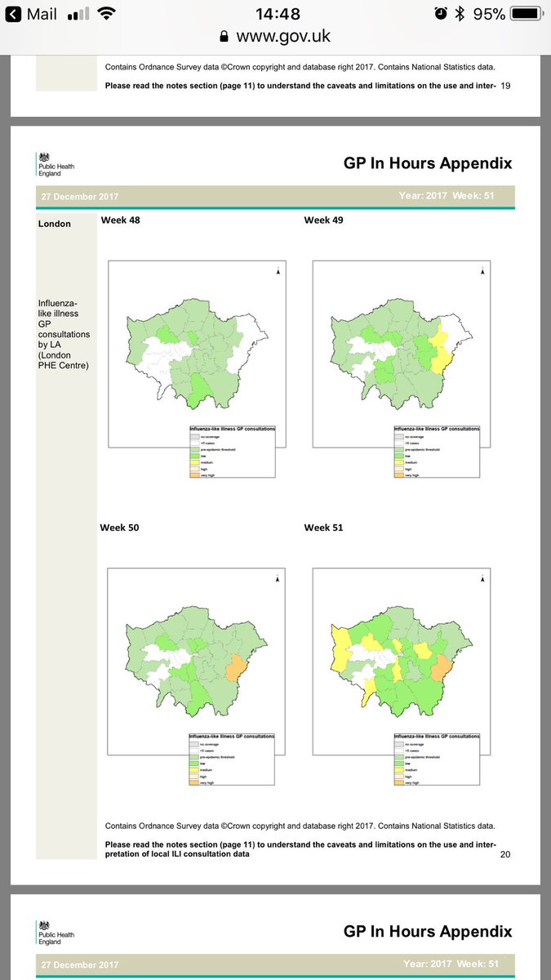Tap the cellular signal bars
This screenshot has width=551, height=980.
click(78, 15)
